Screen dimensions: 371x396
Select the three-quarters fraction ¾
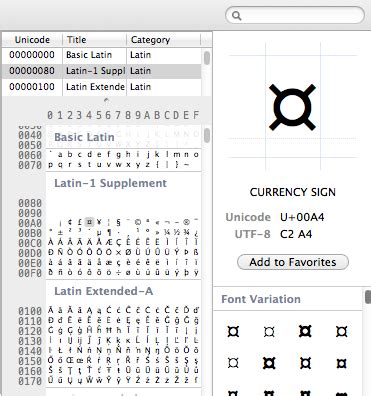187,232
